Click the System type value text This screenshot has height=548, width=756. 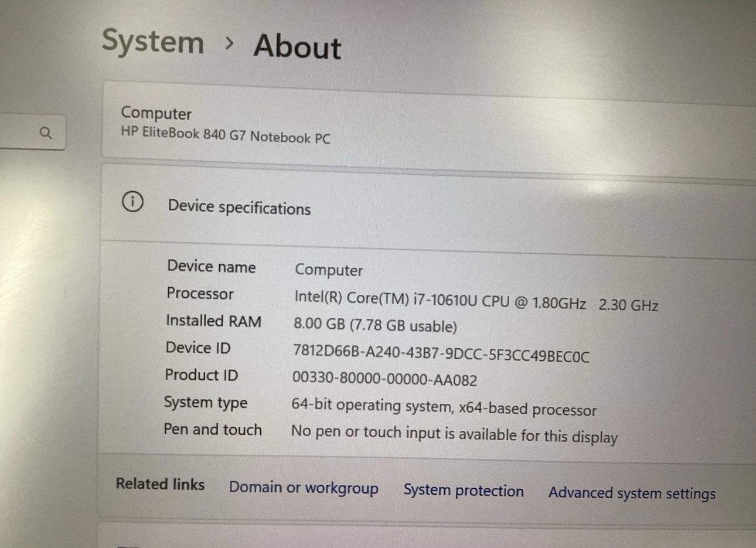(444, 407)
